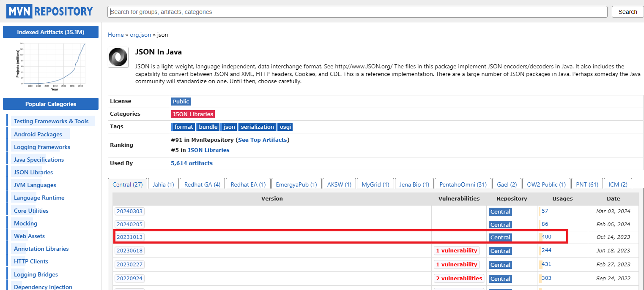
Task: Open Mocking category
Action: pos(25,223)
